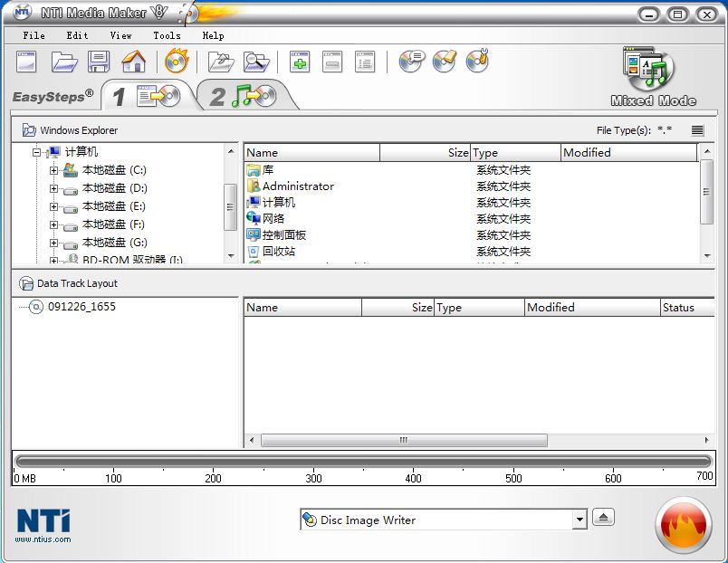Select 回收站 in the file list
The height and width of the screenshot is (563, 728).
pos(279,251)
